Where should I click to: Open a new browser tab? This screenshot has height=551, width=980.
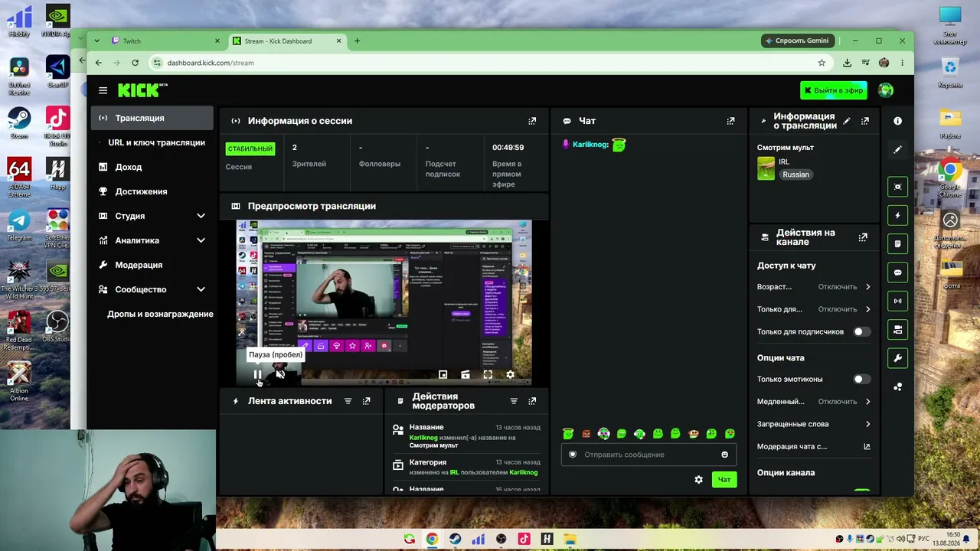point(357,41)
